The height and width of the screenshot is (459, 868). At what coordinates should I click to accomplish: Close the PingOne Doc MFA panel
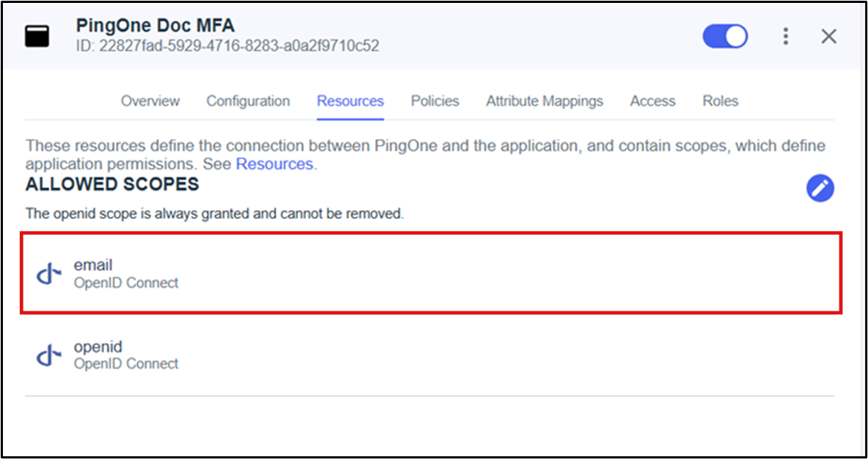828,37
